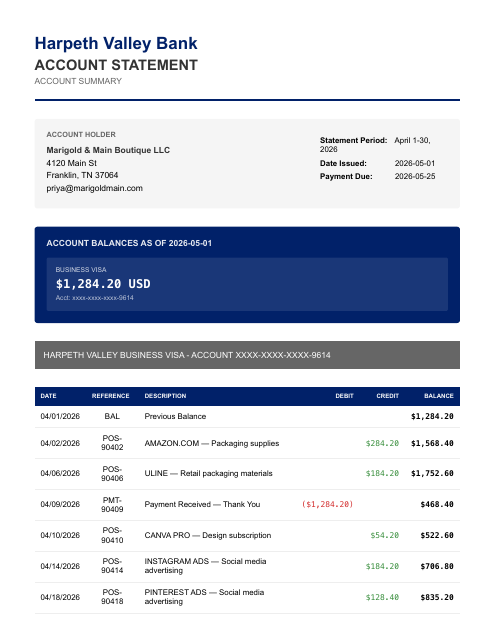Click ULINE — Retail packaging materials description
This screenshot has height=640, width=495.
(x=208, y=473)
